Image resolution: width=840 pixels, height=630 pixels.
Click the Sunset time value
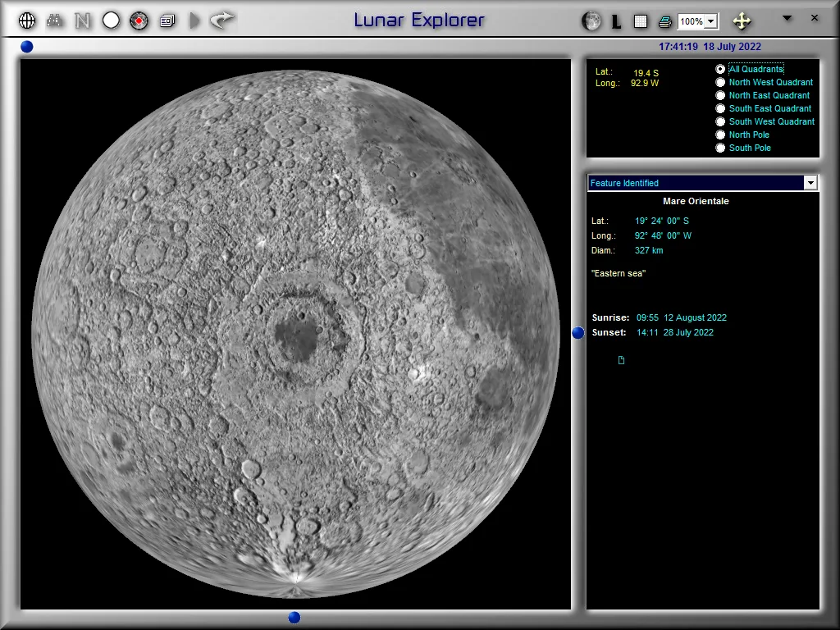tap(674, 332)
